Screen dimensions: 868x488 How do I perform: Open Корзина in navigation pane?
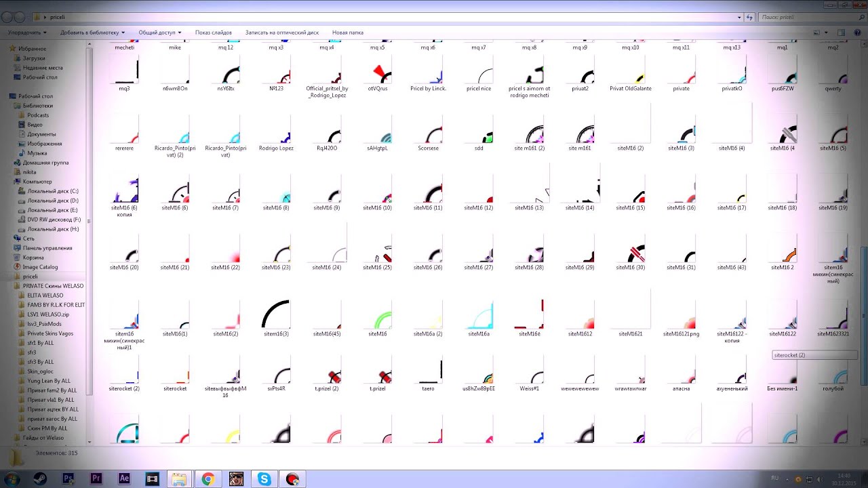point(28,258)
